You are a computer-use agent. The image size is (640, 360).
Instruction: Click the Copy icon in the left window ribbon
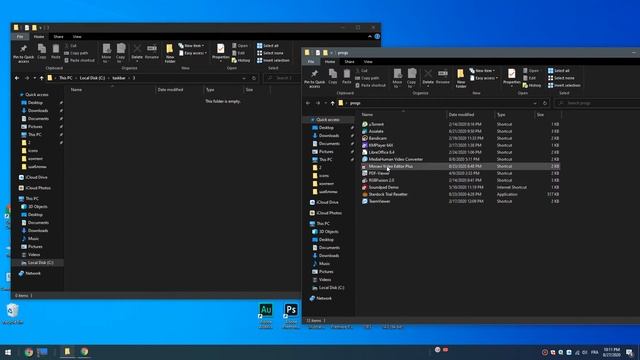click(x=42, y=52)
